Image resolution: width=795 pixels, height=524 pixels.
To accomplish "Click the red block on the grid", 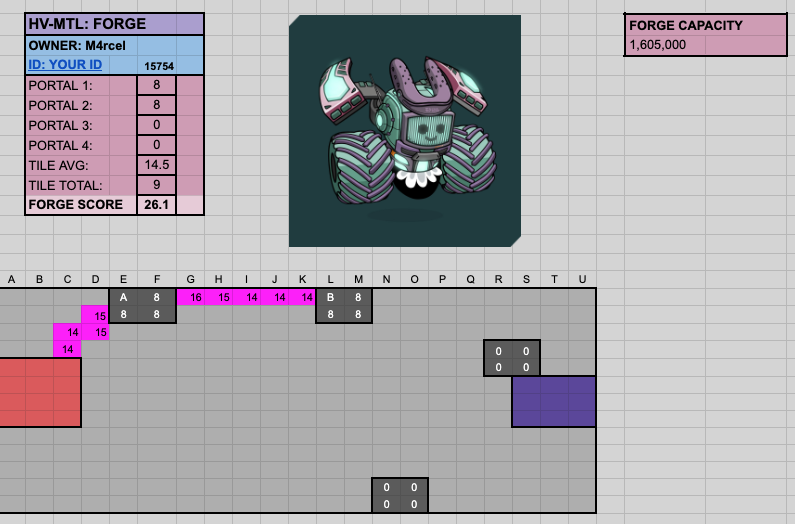I will coord(40,393).
